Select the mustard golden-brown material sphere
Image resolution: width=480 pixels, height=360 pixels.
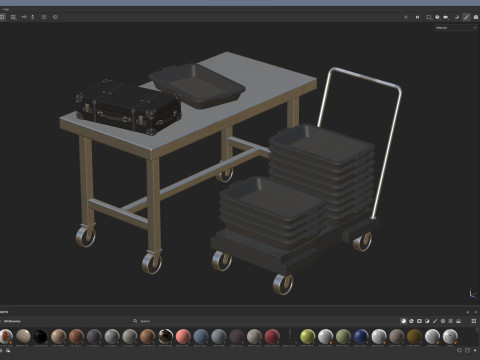(x=414, y=336)
